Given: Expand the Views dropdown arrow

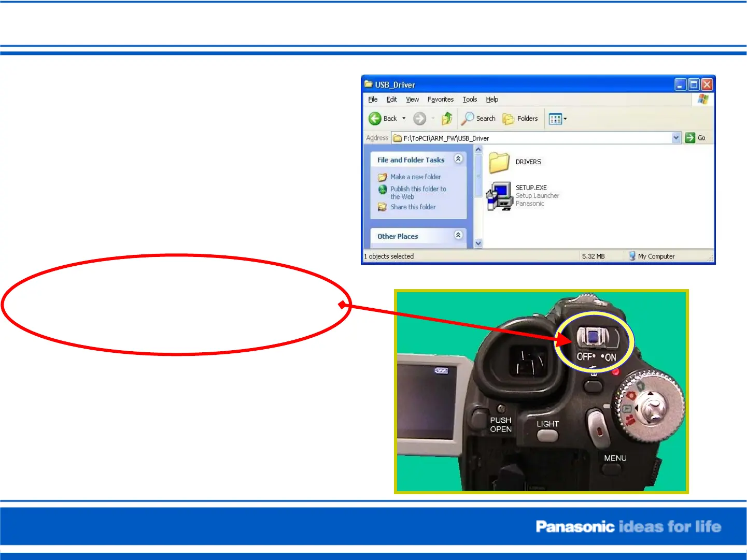Looking at the screenshot, I should pos(565,119).
